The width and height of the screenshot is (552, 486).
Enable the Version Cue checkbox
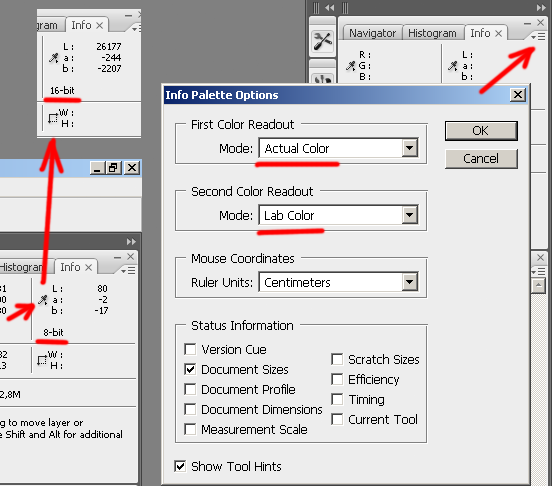click(190, 349)
